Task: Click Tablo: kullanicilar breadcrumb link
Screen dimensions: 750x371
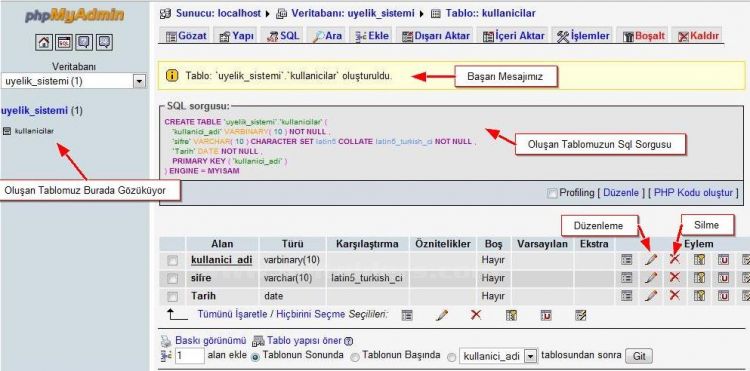Action: [490, 13]
